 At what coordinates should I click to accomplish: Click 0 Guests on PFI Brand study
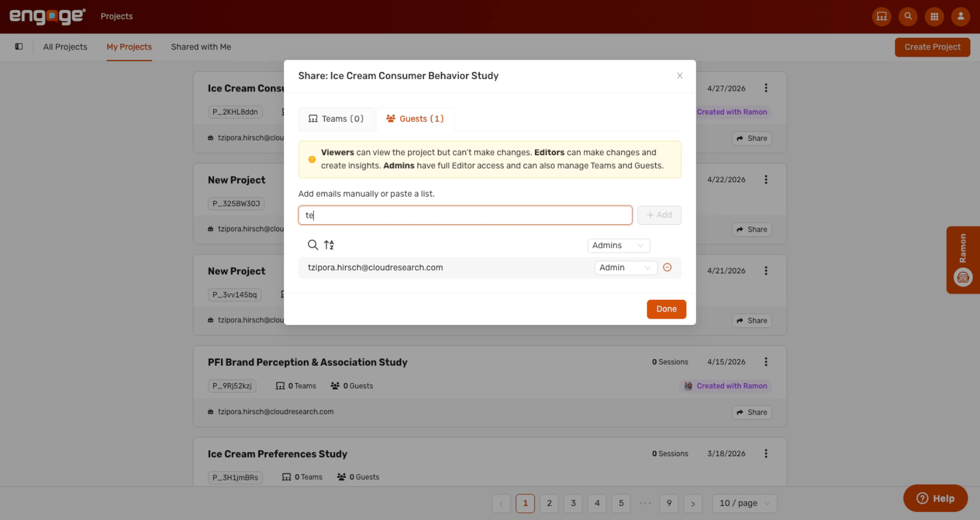352,386
